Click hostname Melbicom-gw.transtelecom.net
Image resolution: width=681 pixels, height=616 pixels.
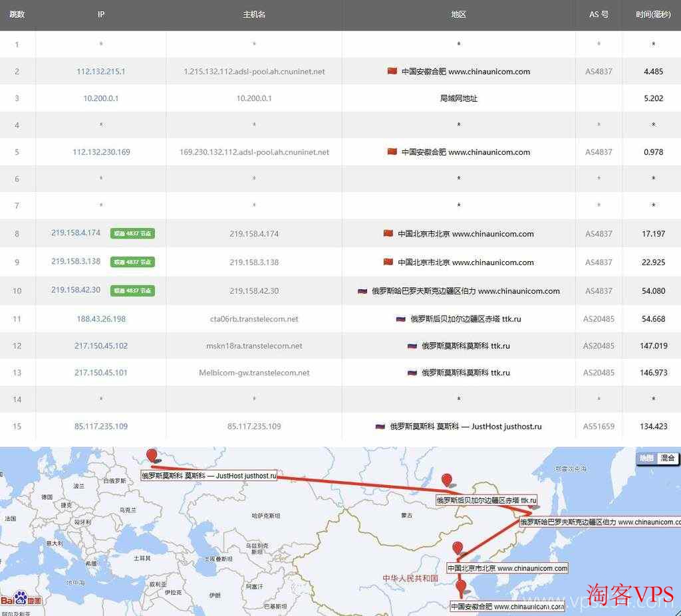click(x=254, y=373)
